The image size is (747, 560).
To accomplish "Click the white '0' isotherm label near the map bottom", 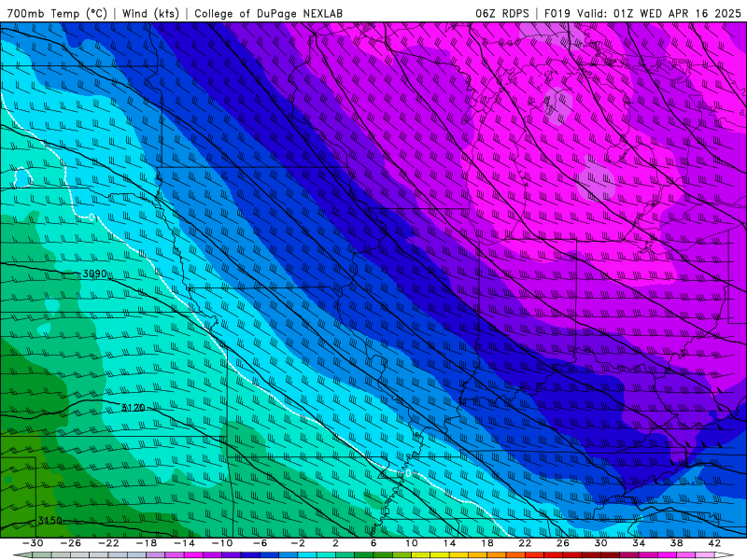I will tap(408, 473).
